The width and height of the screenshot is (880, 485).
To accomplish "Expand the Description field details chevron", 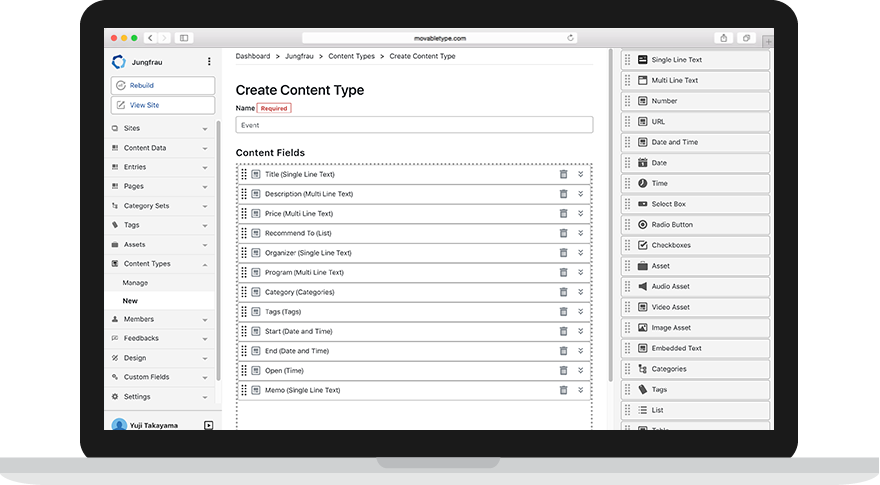I will [581, 194].
